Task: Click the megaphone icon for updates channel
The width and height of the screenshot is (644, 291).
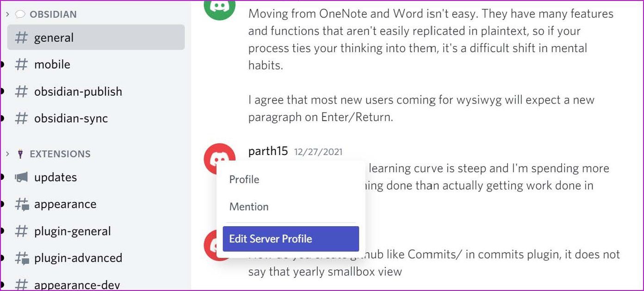Action: coord(21,177)
